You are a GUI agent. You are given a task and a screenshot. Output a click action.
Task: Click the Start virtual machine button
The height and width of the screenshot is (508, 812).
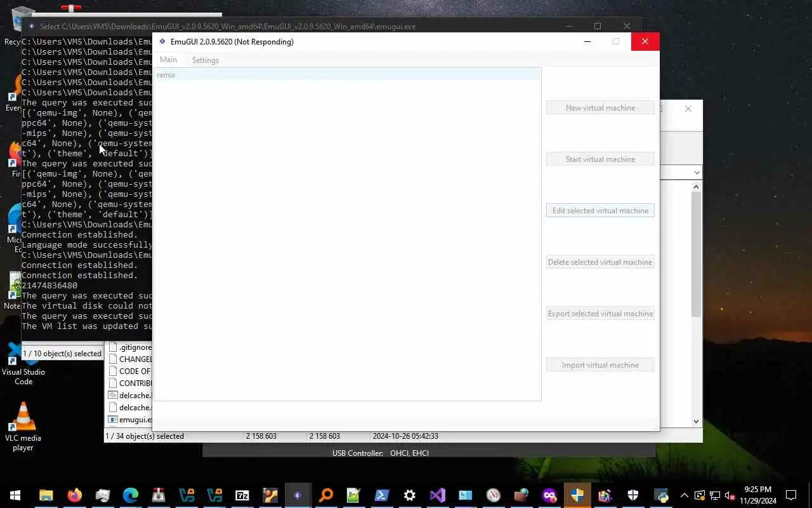coord(600,159)
